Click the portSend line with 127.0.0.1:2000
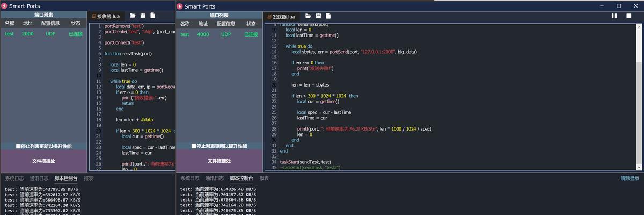The width and height of the screenshot is (644, 215). 354,52
